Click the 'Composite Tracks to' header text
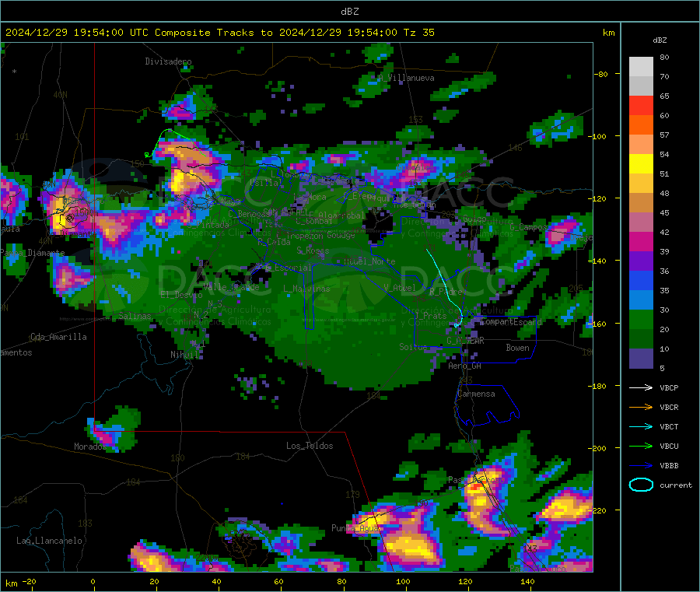 [x=213, y=33]
